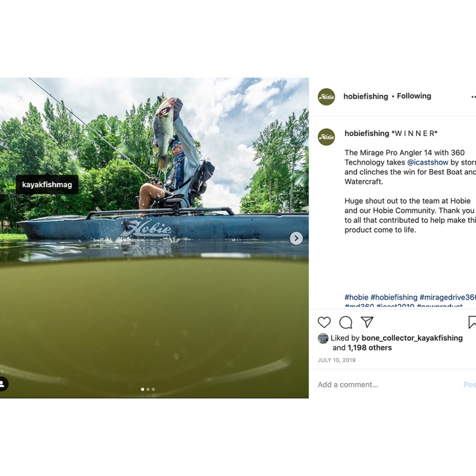
Task: Select the first carousel dot
Action: [x=143, y=389]
